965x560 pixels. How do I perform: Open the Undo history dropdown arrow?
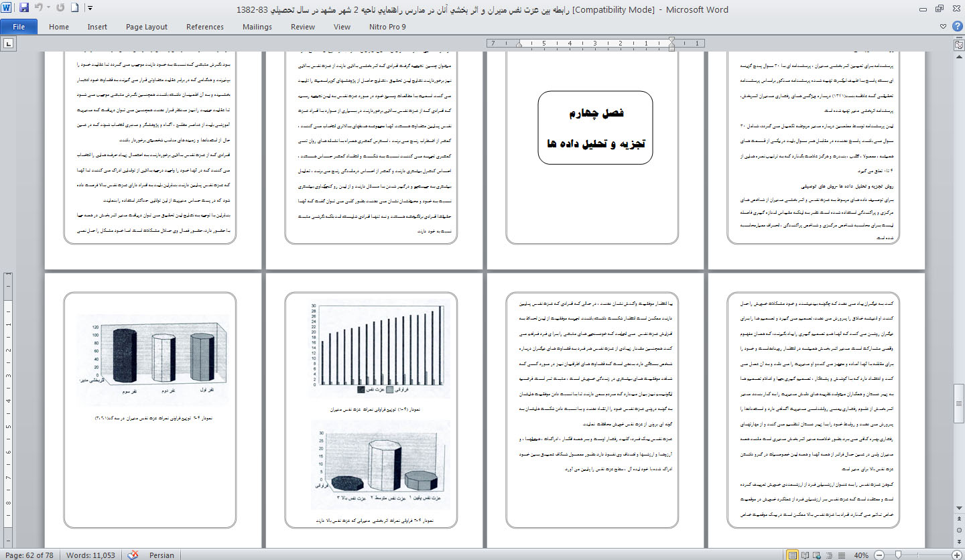tap(50, 9)
